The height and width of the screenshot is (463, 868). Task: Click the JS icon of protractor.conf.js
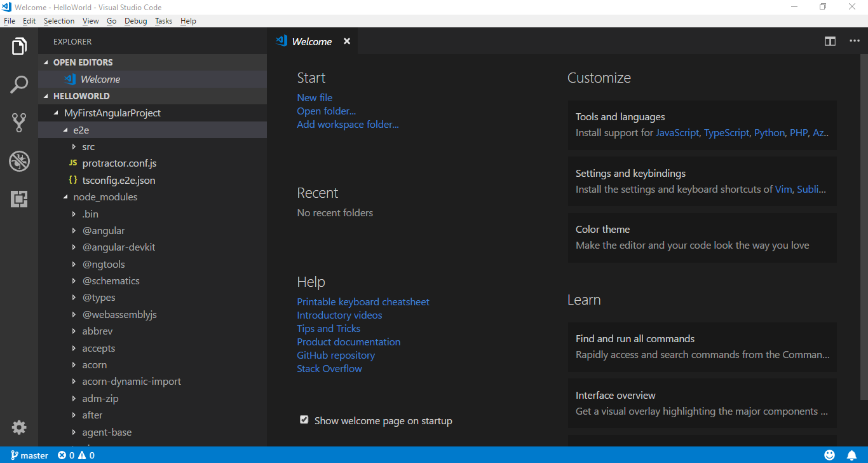(x=73, y=163)
